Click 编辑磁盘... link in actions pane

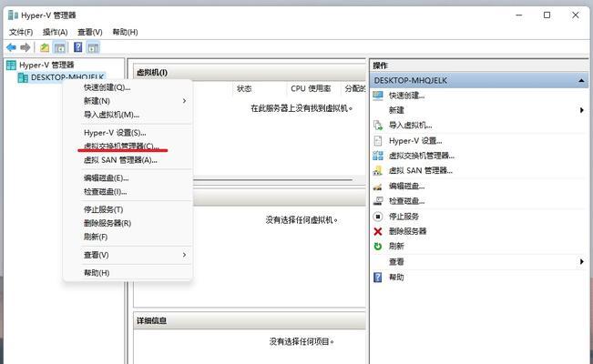pos(406,186)
